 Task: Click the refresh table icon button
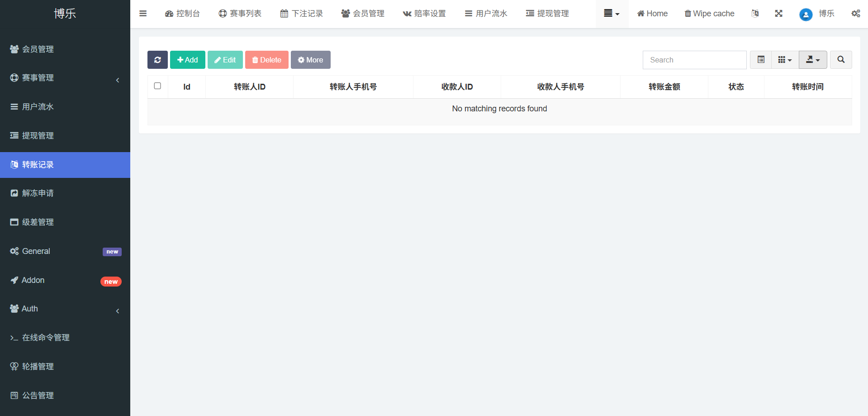157,60
